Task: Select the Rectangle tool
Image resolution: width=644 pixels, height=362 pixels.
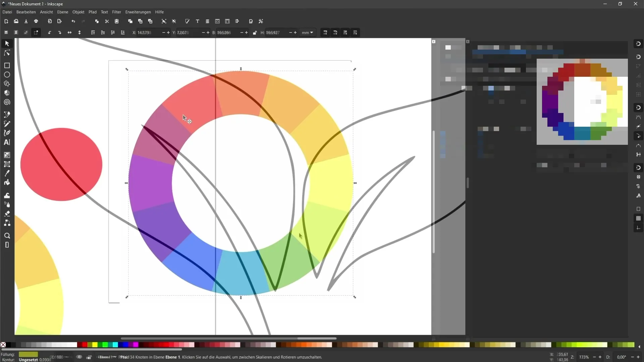Action: [7, 65]
